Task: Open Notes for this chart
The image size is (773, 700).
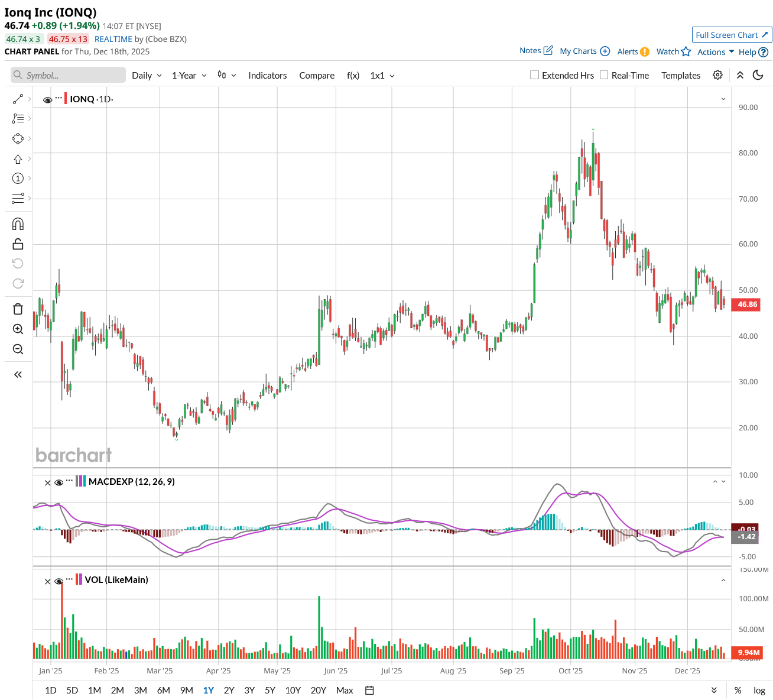Action: [536, 51]
